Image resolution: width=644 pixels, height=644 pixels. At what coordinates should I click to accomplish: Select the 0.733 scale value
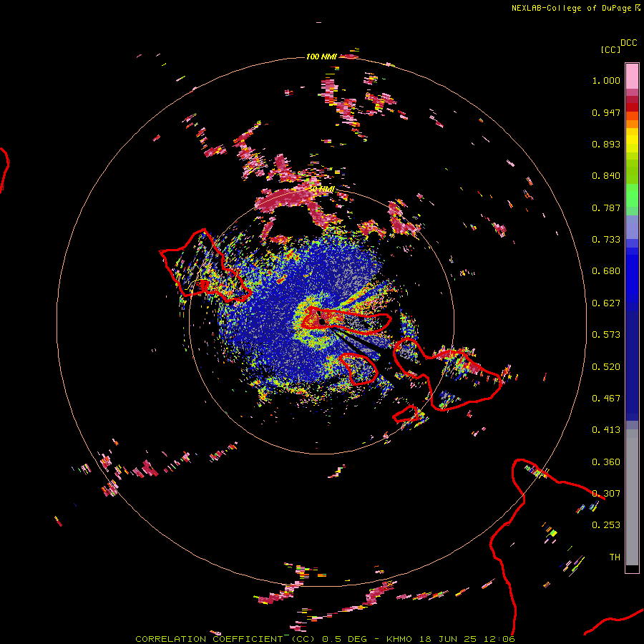point(606,240)
